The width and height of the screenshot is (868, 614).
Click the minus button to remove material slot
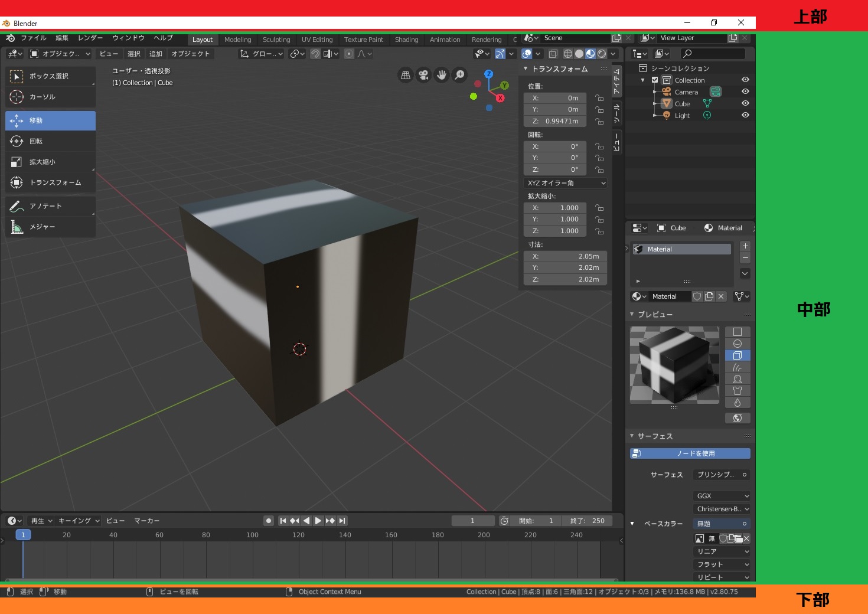(745, 258)
